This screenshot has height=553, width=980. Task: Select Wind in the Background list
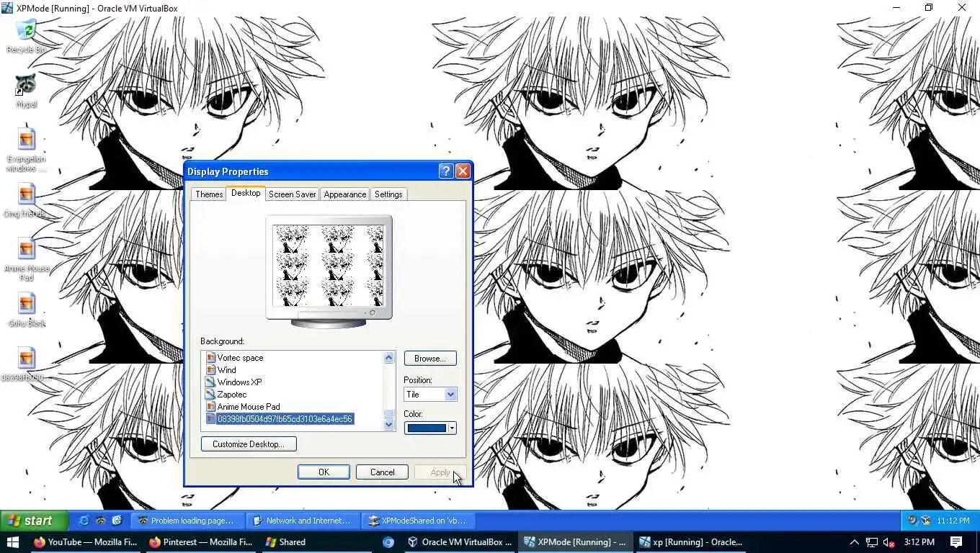click(226, 370)
